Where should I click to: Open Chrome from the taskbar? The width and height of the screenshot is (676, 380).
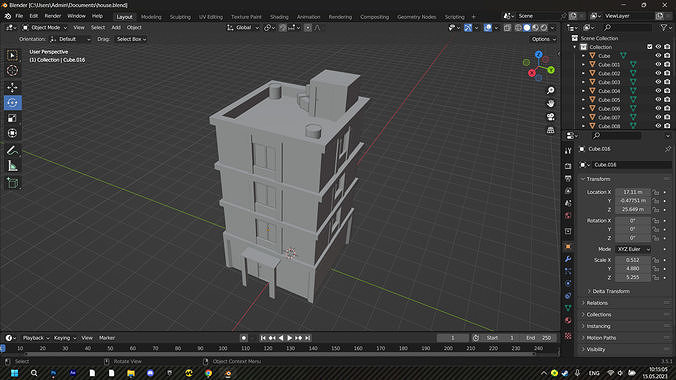(208, 373)
